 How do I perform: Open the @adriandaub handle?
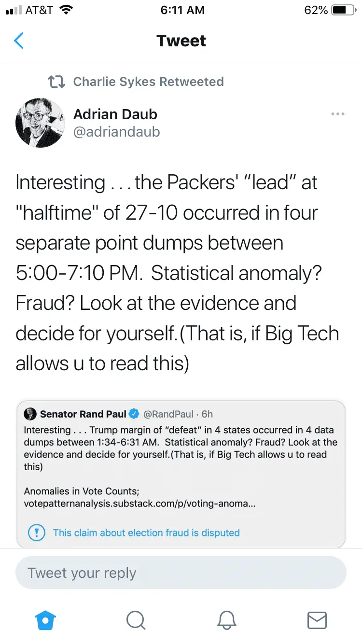click(x=116, y=132)
